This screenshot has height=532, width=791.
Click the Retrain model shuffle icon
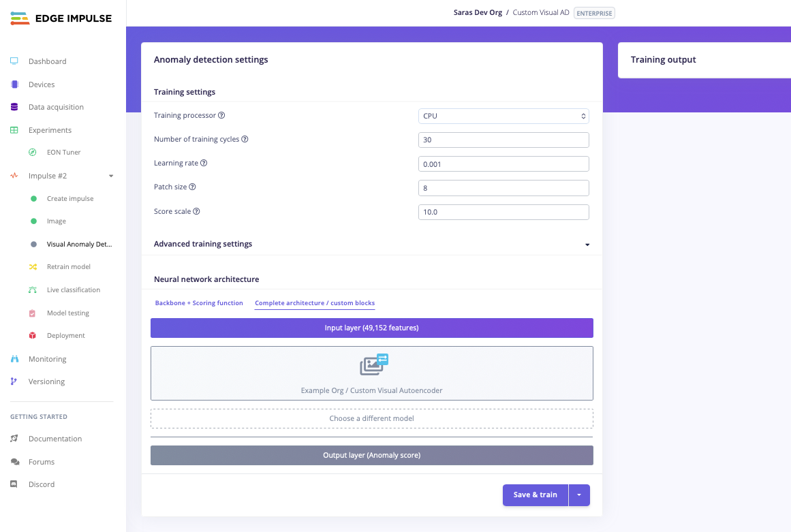pos(33,267)
